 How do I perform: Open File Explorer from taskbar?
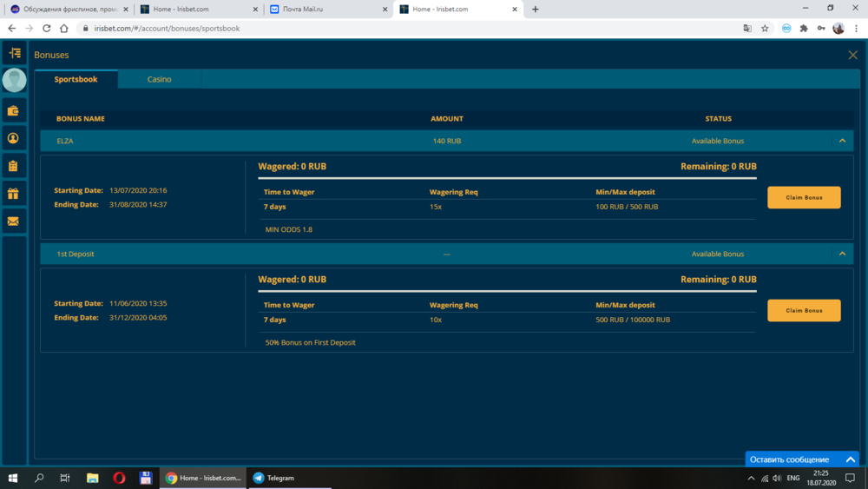pyautogui.click(x=93, y=478)
